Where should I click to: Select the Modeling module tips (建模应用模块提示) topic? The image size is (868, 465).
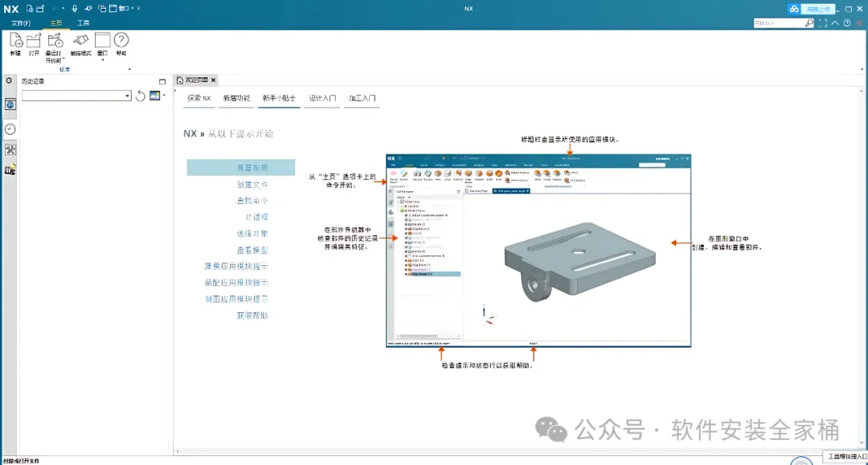[236, 267]
